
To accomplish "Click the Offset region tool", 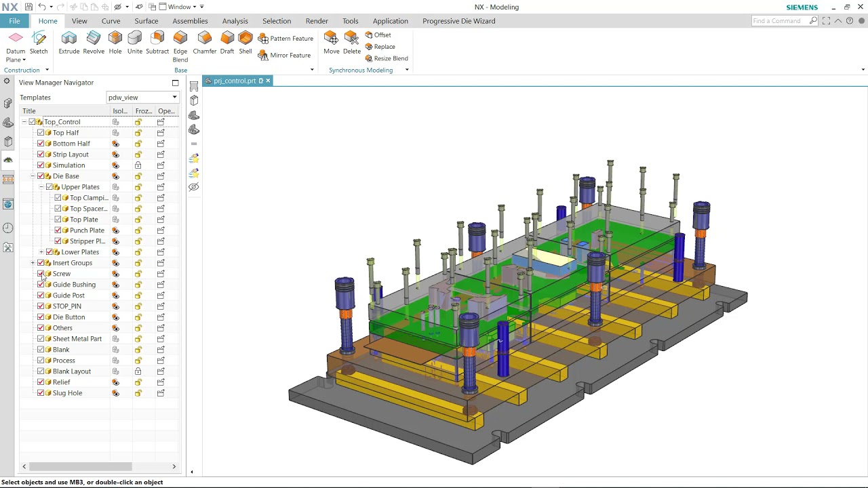I will pyautogui.click(x=378, y=35).
